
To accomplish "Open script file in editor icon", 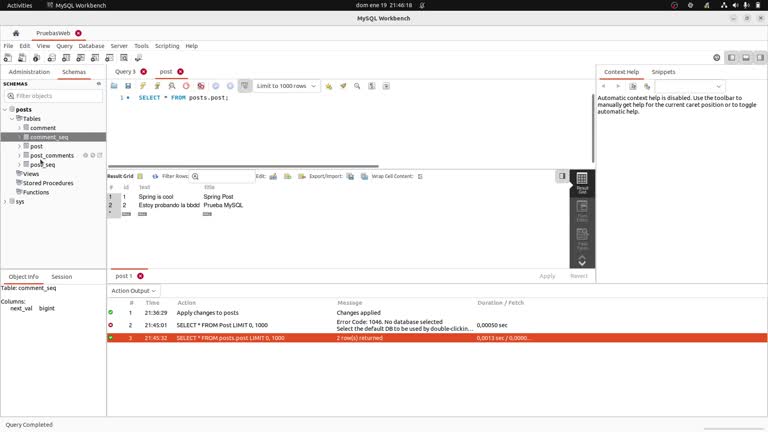I will [x=114, y=86].
